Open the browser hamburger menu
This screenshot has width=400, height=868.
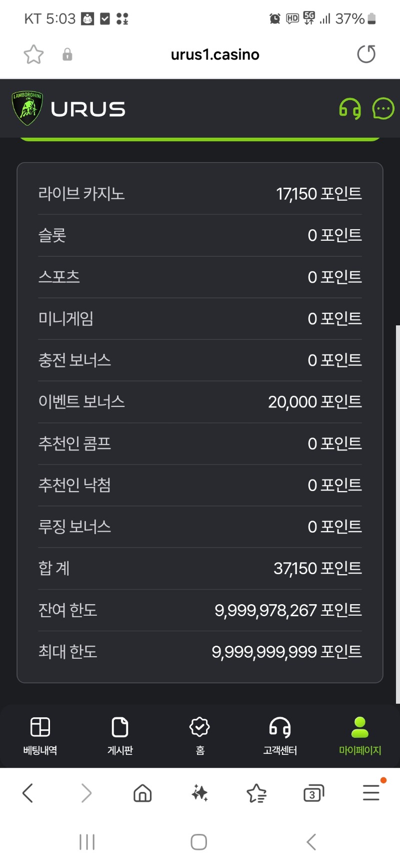(x=371, y=793)
